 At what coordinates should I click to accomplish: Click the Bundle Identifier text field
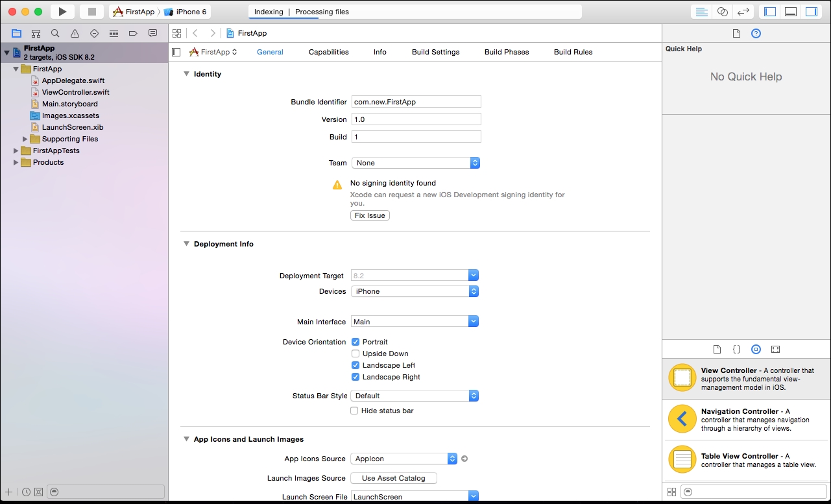[x=416, y=102]
